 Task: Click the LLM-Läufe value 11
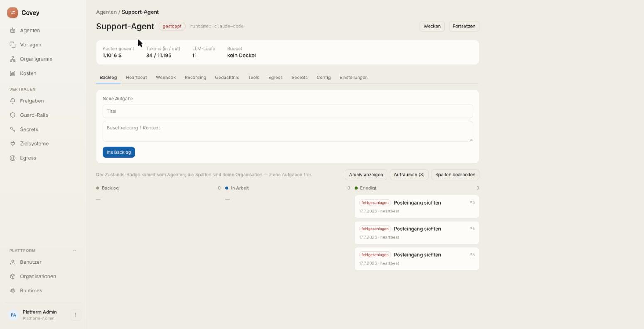click(x=194, y=56)
